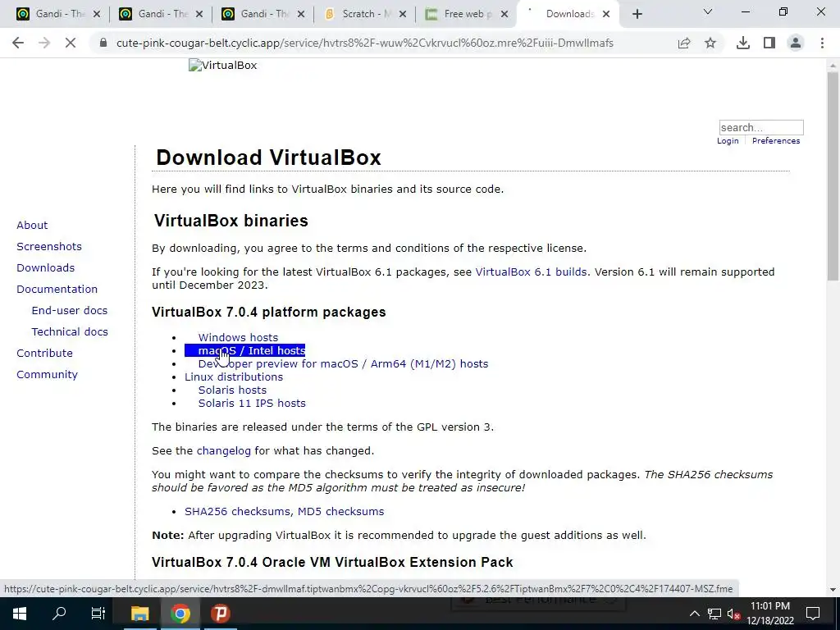Open About in the sidebar
The height and width of the screenshot is (630, 840).
[32, 226]
